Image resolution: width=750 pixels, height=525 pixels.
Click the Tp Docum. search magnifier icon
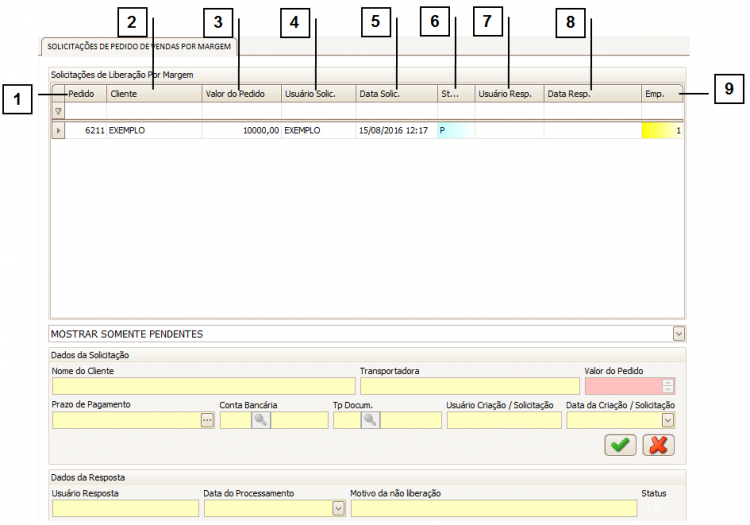pyautogui.click(x=370, y=421)
